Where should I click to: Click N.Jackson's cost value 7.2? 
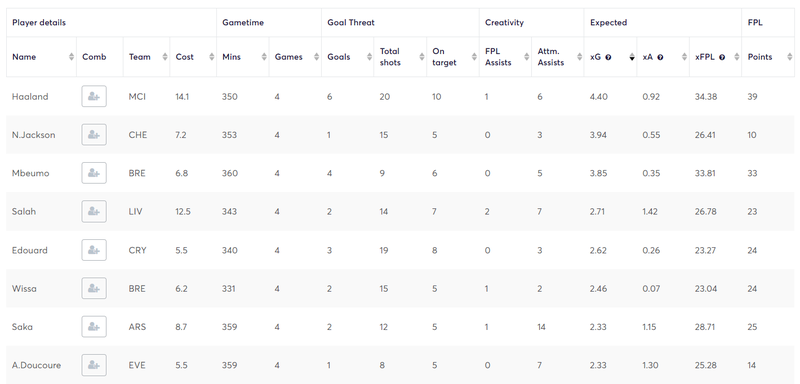click(181, 135)
